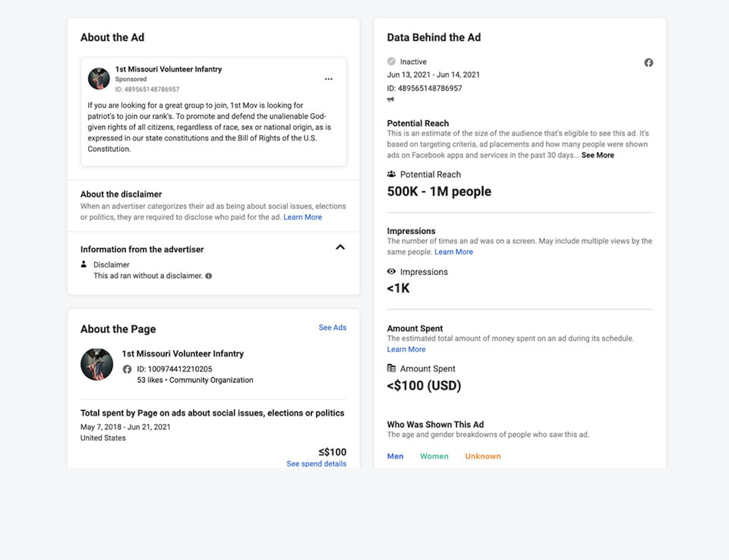
Task: Select the Men legend label
Action: 395,456
